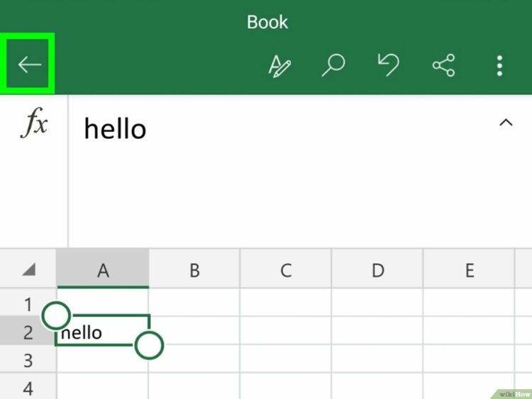Select column D header
The height and width of the screenshot is (399, 532).
(377, 269)
